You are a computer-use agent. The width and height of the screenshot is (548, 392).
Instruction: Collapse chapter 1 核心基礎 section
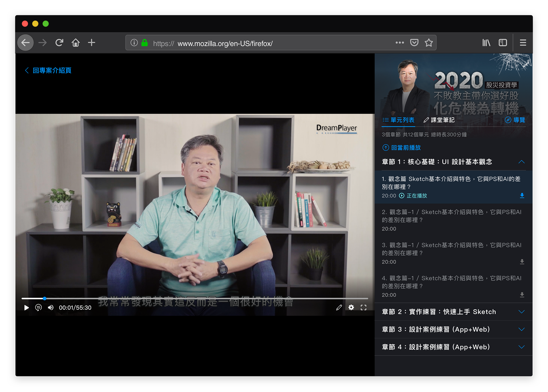(521, 162)
